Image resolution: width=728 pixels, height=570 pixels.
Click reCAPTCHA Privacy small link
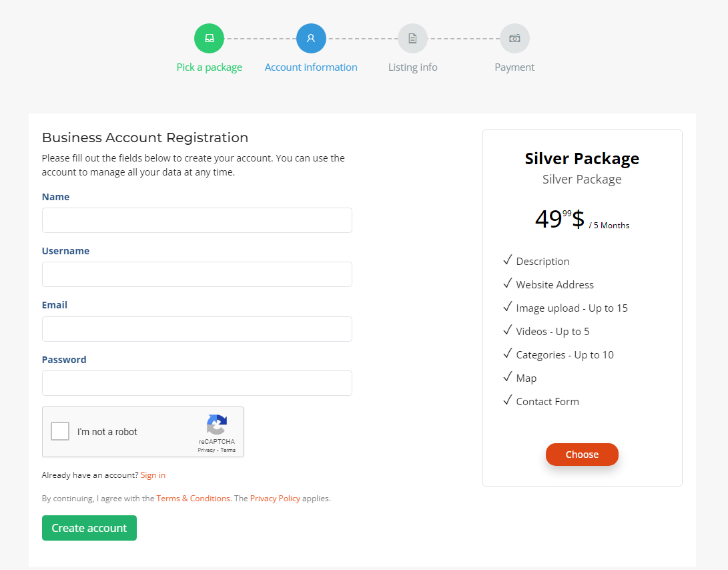point(206,450)
